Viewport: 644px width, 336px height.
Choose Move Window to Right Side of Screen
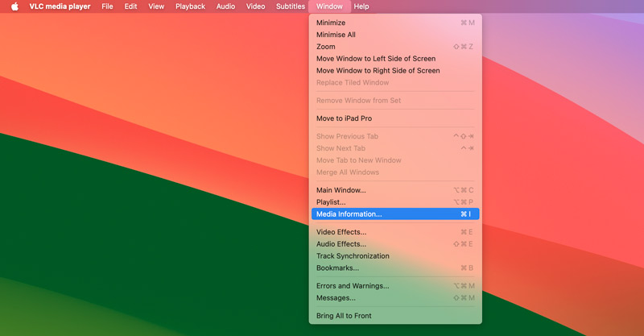[378, 71]
